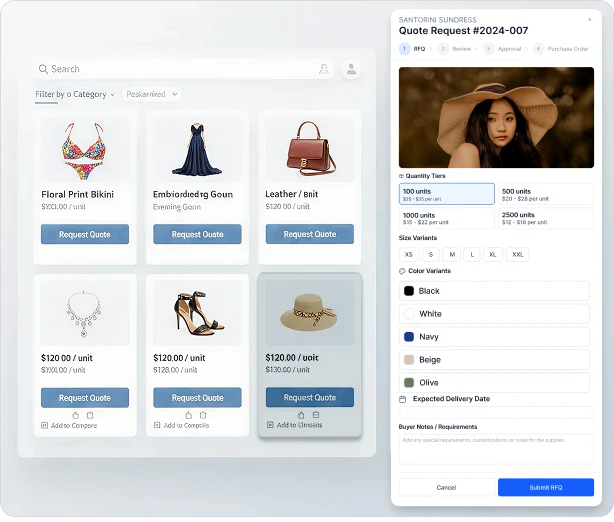Open the user profile avatar icon
This screenshot has width=614, height=522.
click(x=351, y=69)
